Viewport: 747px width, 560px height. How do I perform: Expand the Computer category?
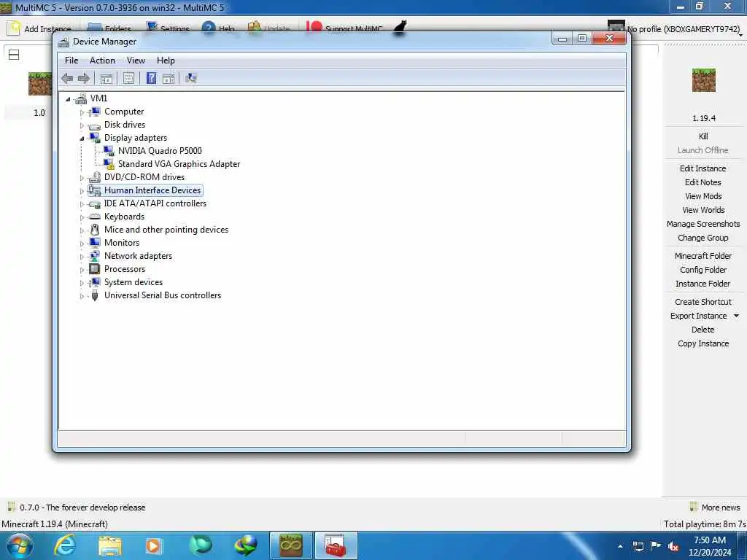[x=82, y=112]
